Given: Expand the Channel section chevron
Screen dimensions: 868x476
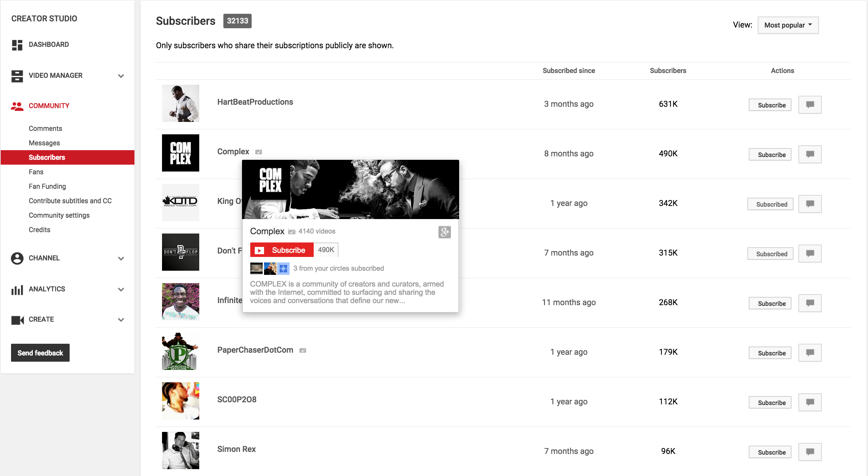Looking at the screenshot, I should click(x=121, y=258).
